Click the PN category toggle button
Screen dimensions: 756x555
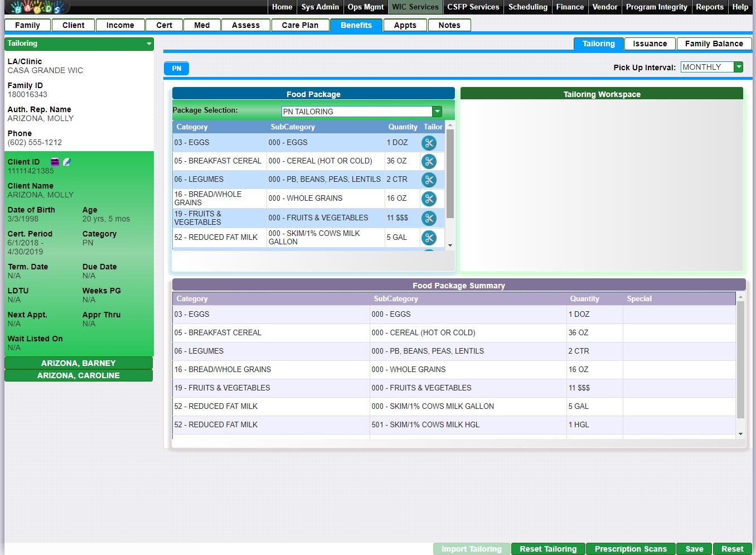[176, 68]
